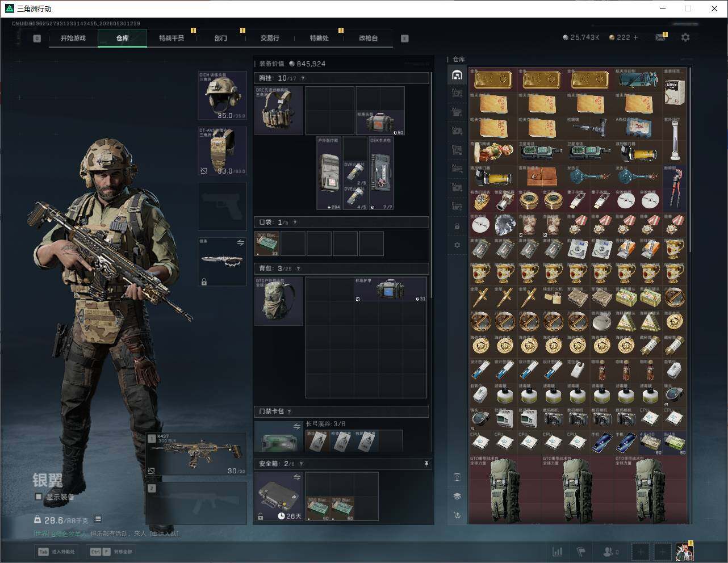Image resolution: width=728 pixels, height=563 pixels.
Task: Click the help icon beside 背包
Action: tap(299, 268)
